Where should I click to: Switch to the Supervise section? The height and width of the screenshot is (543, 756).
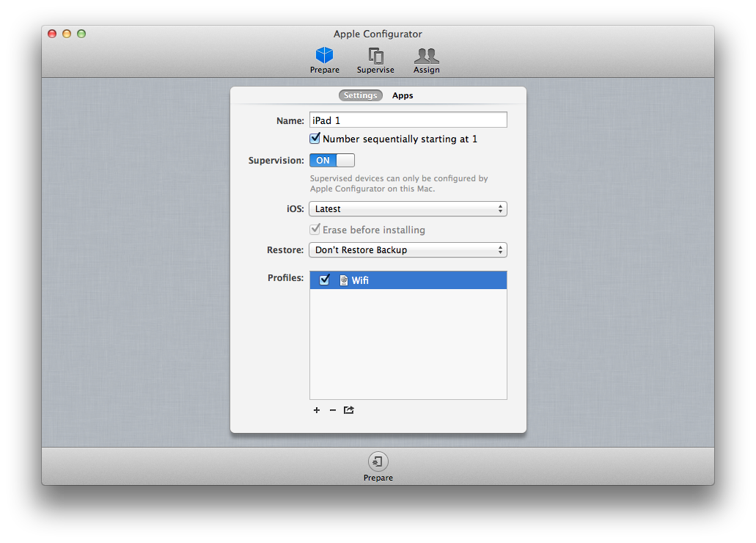(x=375, y=60)
